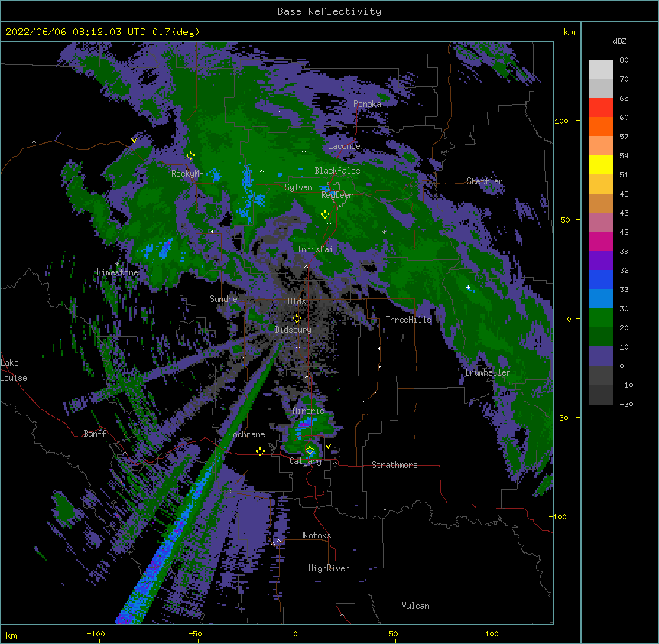Select the Banff label
659x644 pixels.
(95, 434)
